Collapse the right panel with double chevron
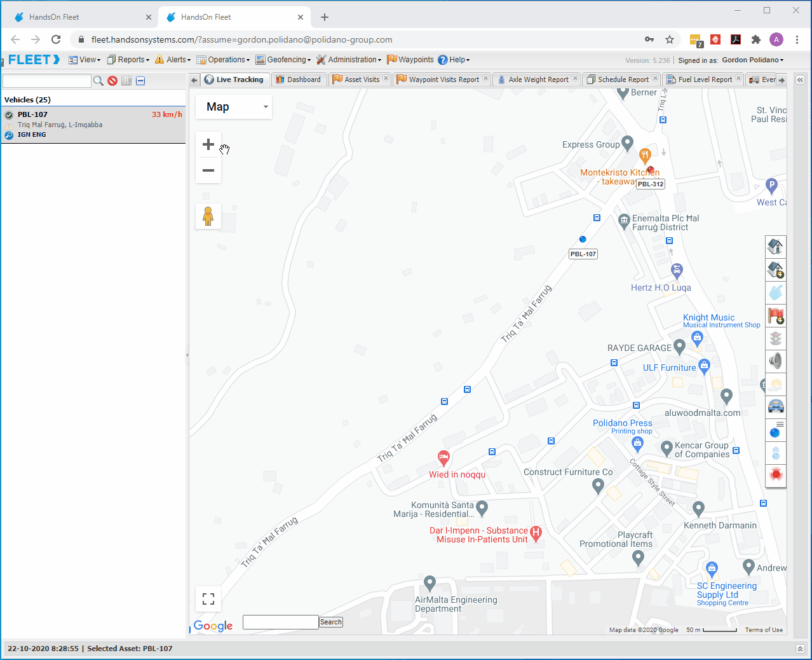Screen dimensions: 812x660 point(800,80)
